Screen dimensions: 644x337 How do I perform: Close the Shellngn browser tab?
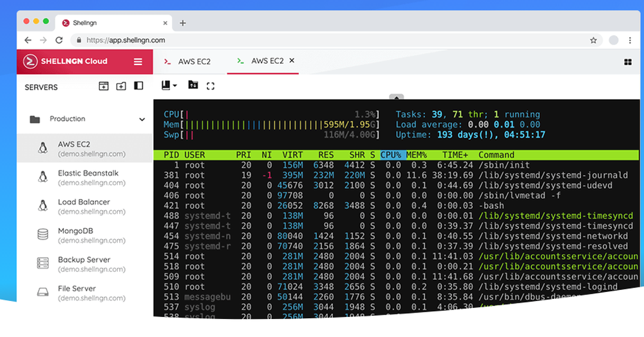click(165, 23)
